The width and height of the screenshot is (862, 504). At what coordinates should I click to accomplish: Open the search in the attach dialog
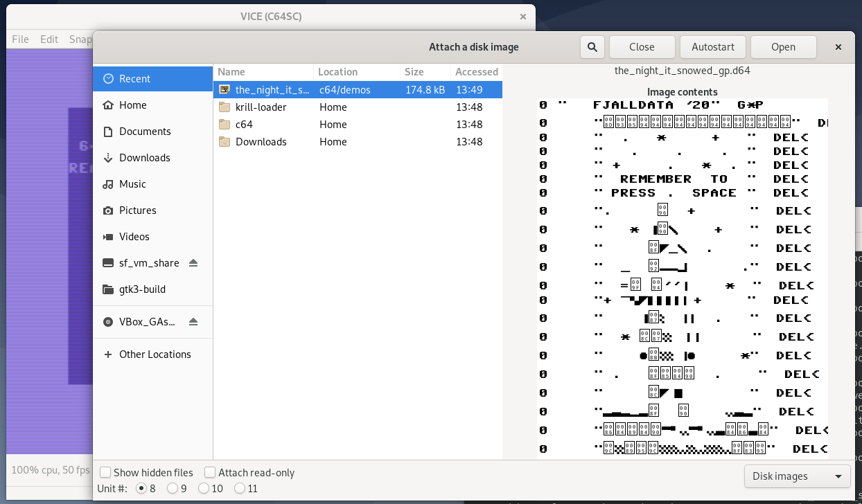tap(592, 46)
